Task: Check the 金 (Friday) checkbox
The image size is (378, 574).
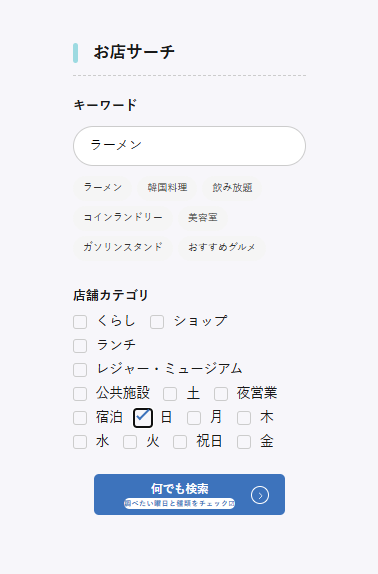Action: pyautogui.click(x=244, y=442)
